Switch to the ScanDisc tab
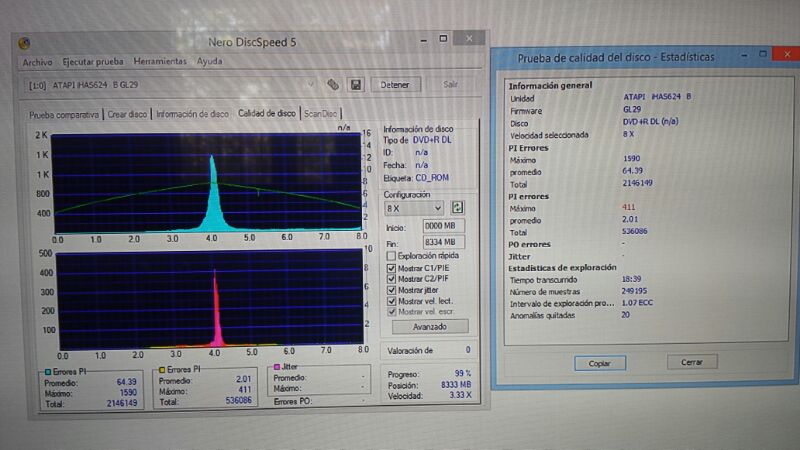This screenshot has height=450, width=800. point(320,114)
